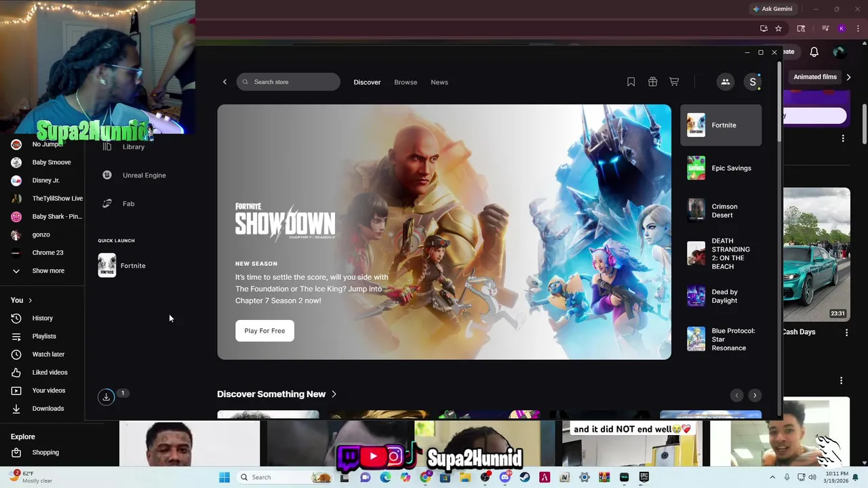This screenshot has height=488, width=868.
Task: Select Crimson Desert in the featured list
Action: click(x=721, y=211)
